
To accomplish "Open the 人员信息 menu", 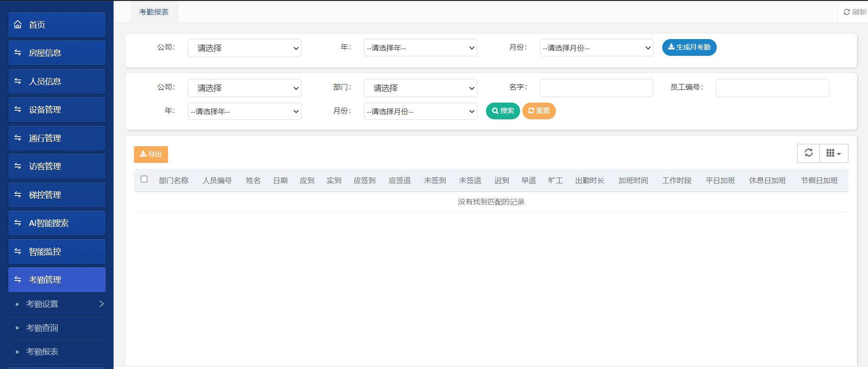I will [57, 81].
